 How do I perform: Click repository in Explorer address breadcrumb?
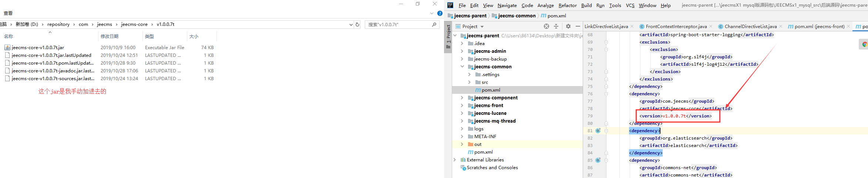click(58, 24)
